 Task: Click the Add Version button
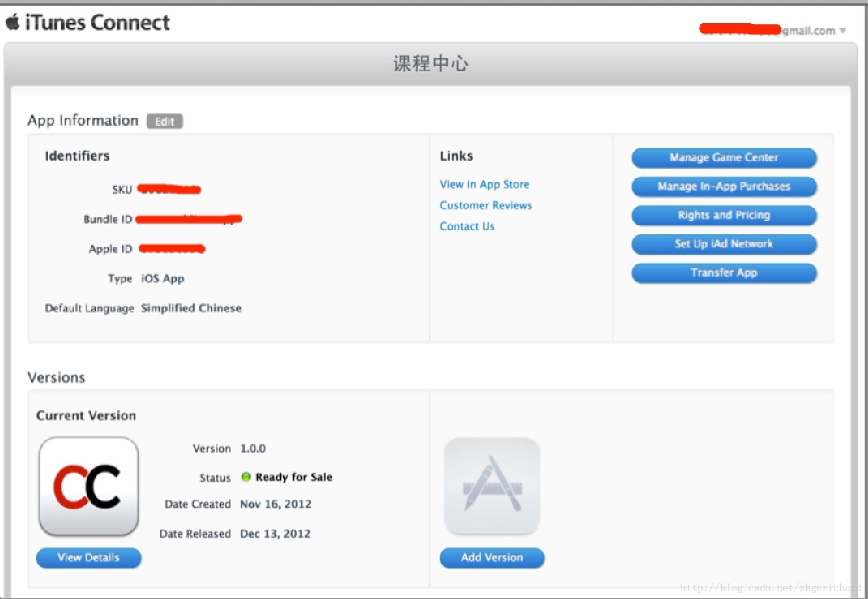tap(492, 557)
